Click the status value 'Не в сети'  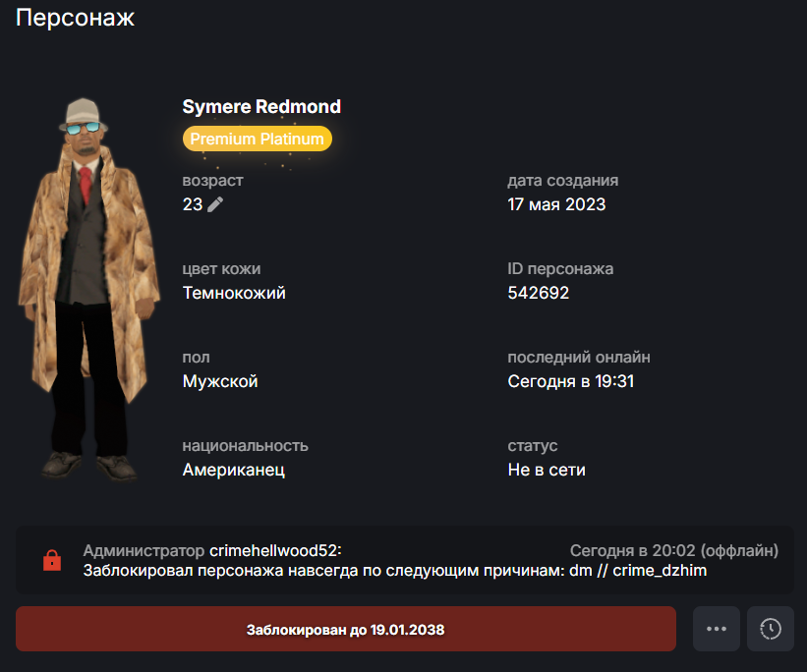547,470
